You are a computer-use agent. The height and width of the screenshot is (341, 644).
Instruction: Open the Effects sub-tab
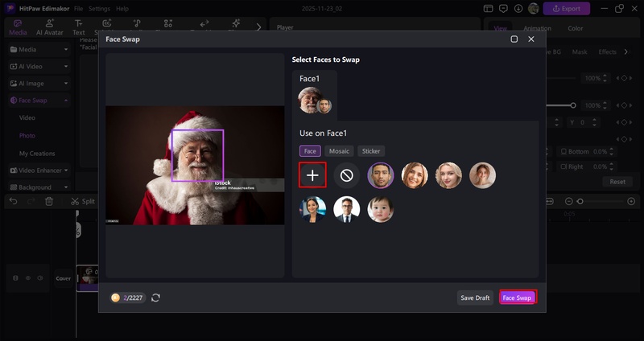pyautogui.click(x=608, y=51)
